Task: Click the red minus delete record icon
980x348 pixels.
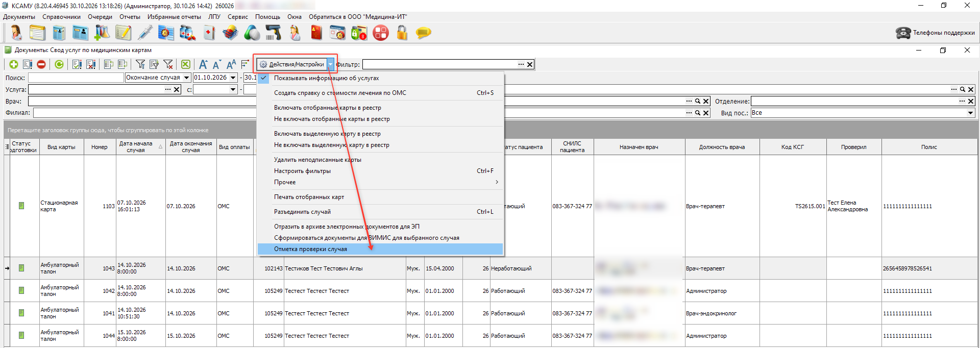Action: click(41, 64)
